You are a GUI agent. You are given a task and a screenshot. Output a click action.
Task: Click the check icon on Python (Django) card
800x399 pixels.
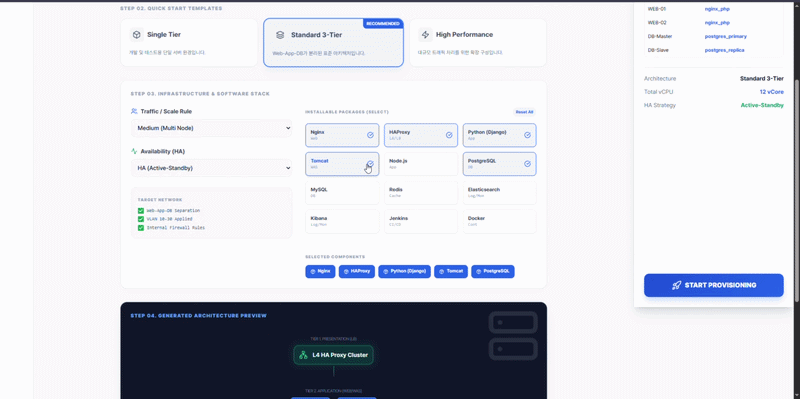(x=528, y=135)
